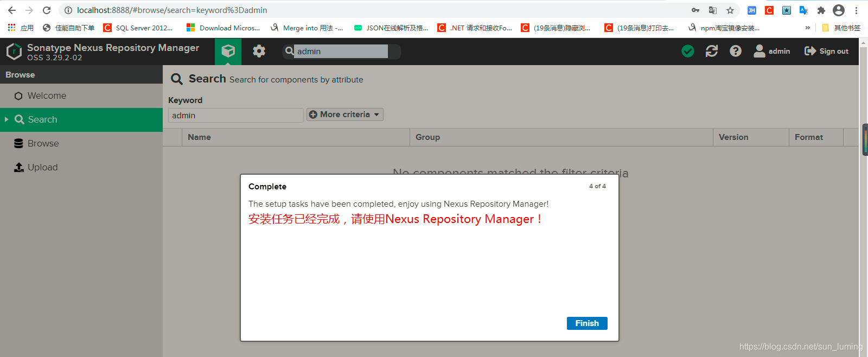Sort by the Format column header
This screenshot has width=868, height=357.
pos(816,137)
